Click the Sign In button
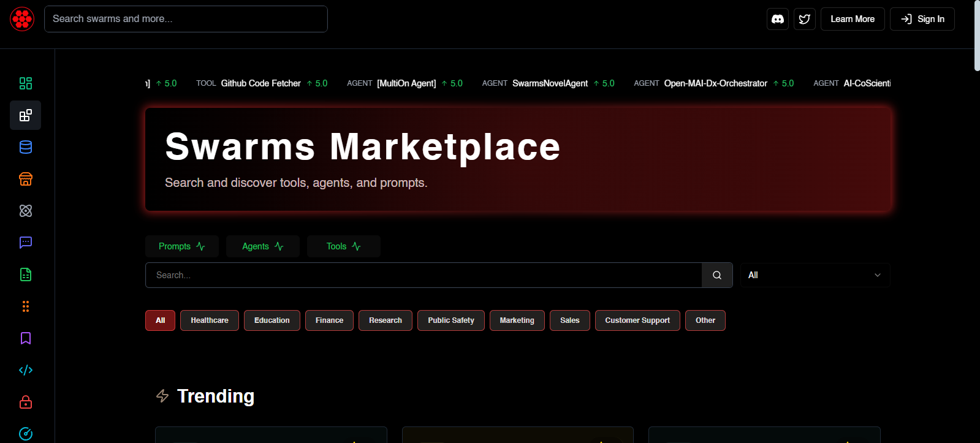This screenshot has height=443, width=980. (x=922, y=19)
